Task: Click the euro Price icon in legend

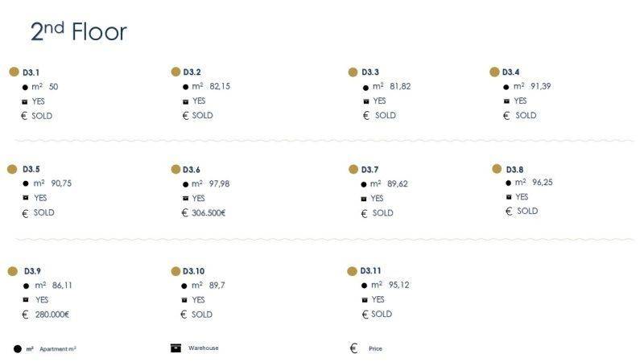Action: pos(353,348)
